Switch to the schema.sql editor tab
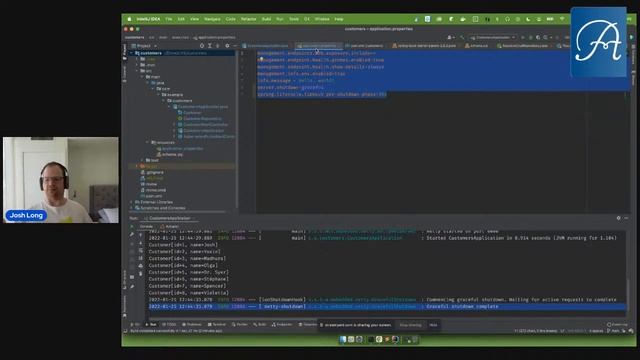Image resolution: width=640 pixels, height=360 pixels. [476, 46]
